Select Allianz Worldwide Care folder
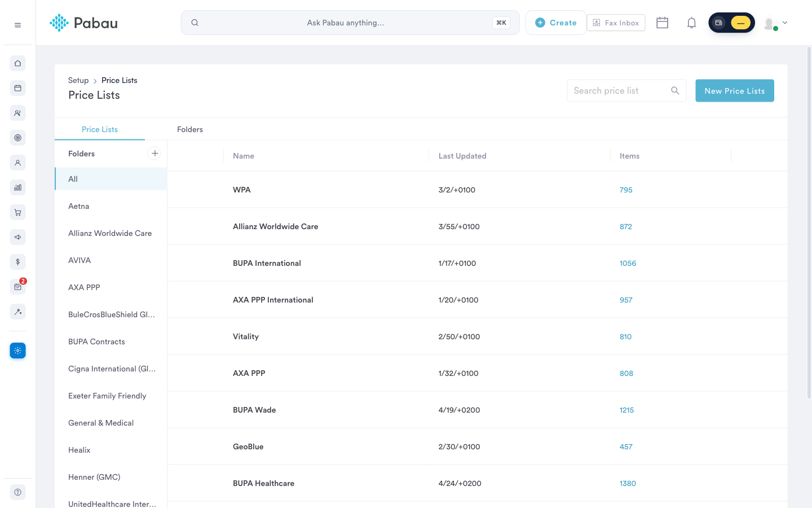This screenshot has width=812, height=508. (x=111, y=233)
